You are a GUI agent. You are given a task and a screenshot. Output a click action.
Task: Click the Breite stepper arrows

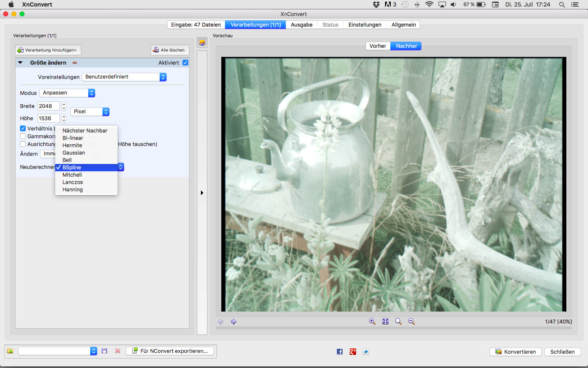click(x=64, y=106)
